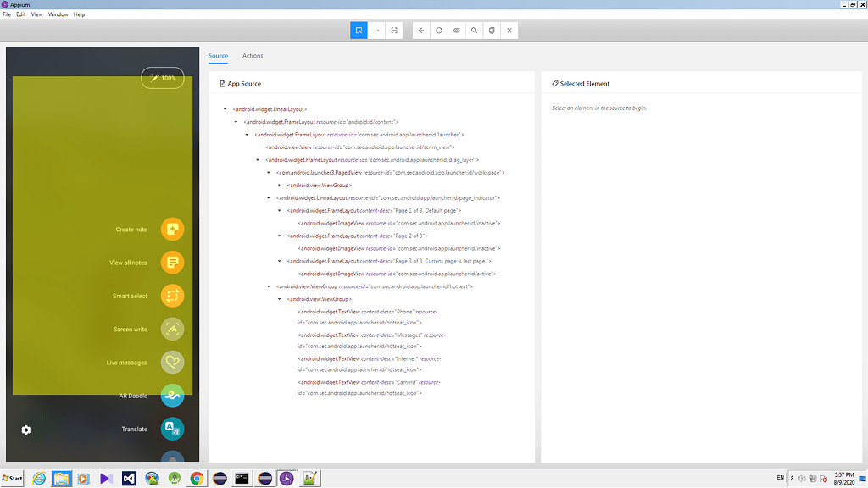Viewport: 868px width, 488px height.
Task: Open the View menu
Action: (x=36, y=14)
